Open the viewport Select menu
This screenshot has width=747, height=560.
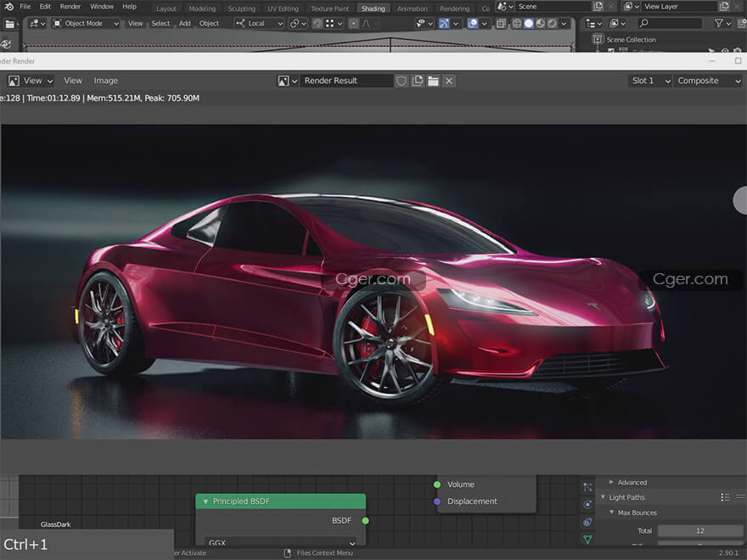160,24
